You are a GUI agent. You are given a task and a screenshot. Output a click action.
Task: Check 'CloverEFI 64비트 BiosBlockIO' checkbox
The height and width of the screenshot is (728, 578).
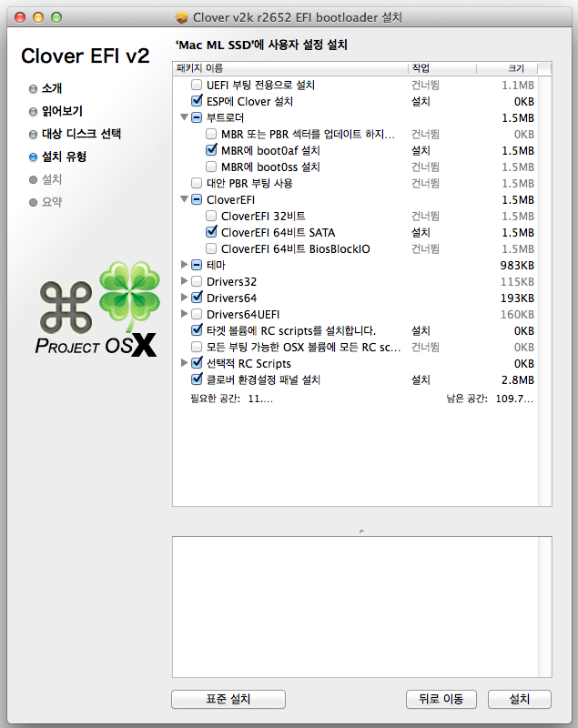(x=211, y=248)
